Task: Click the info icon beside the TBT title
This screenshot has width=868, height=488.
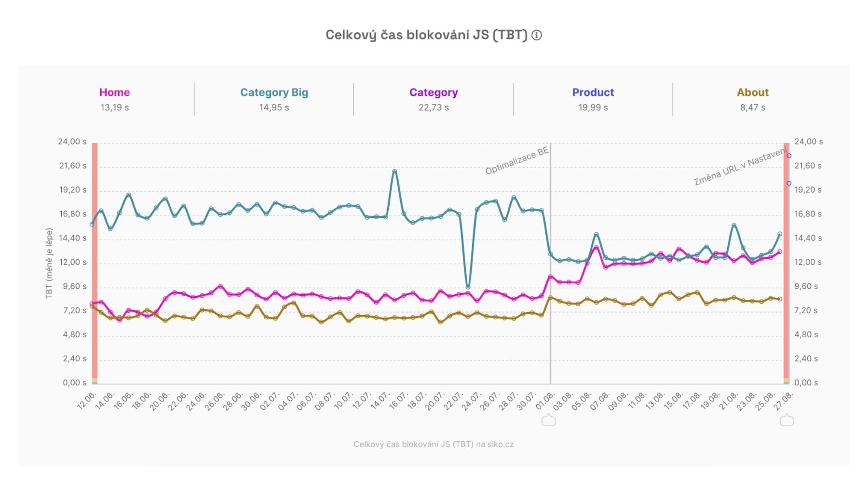Action: 537,35
